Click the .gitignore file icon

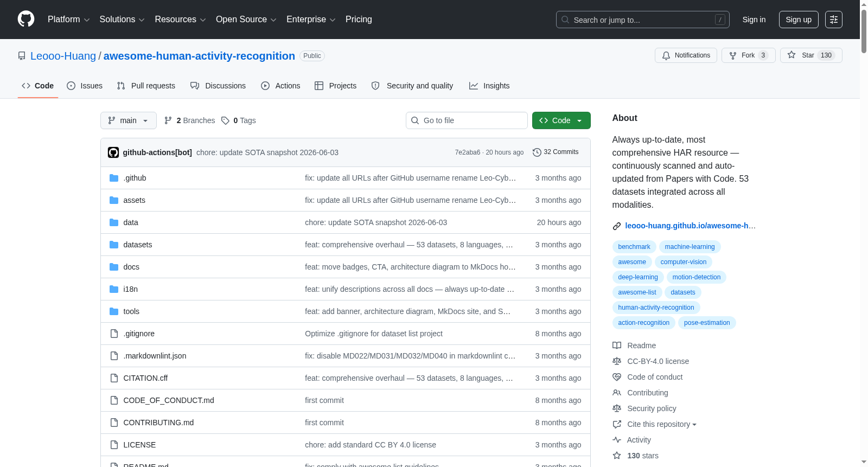114,334
